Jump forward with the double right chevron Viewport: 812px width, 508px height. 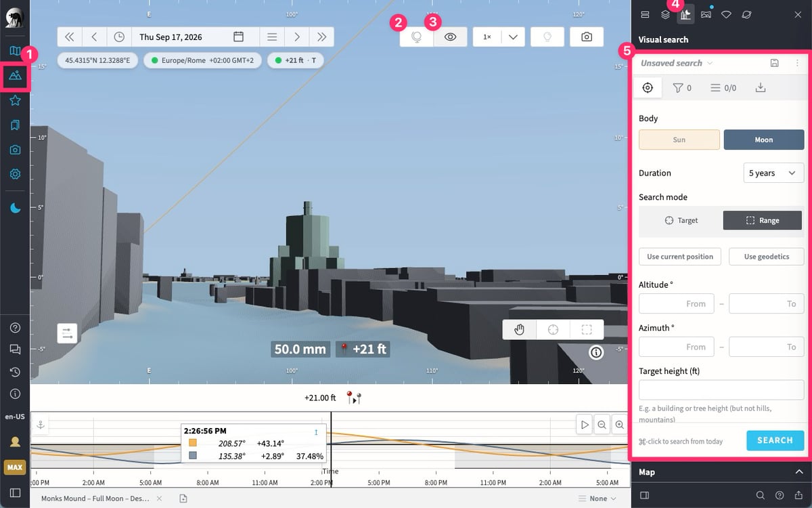(321, 37)
